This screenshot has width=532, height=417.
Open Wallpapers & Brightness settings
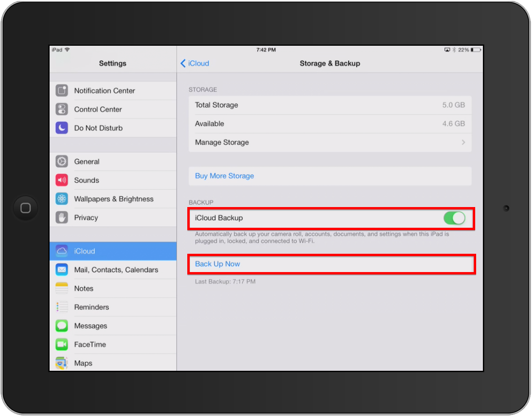pos(113,199)
